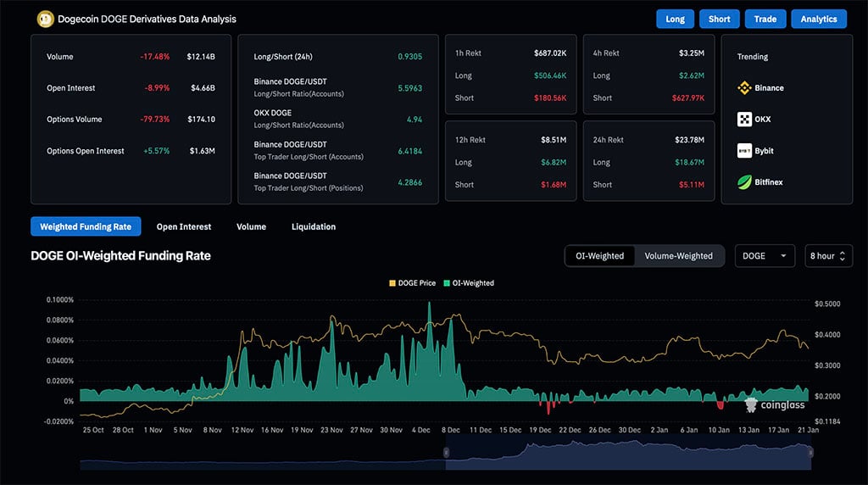Image resolution: width=868 pixels, height=485 pixels.
Task: Click the Trade button
Action: pyautogui.click(x=765, y=19)
